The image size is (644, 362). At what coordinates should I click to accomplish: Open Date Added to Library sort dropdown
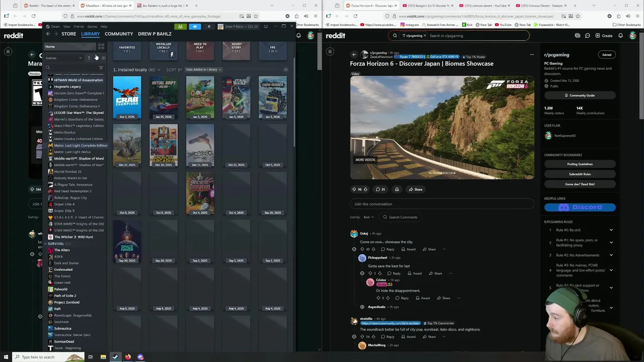[203, 70]
